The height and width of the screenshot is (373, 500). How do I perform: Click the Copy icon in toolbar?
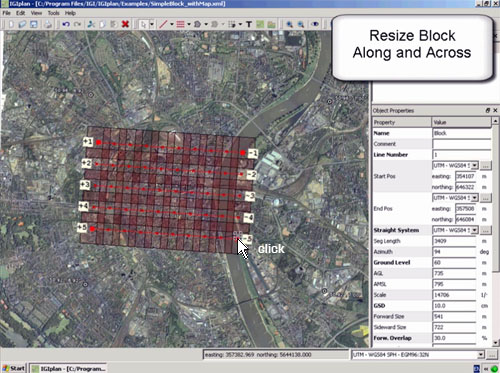(102, 24)
